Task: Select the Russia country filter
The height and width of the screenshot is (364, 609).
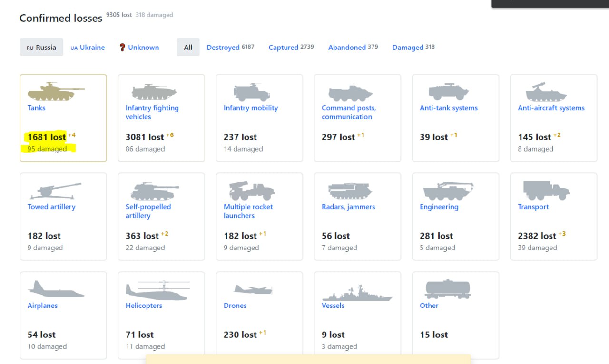Action: [x=41, y=48]
